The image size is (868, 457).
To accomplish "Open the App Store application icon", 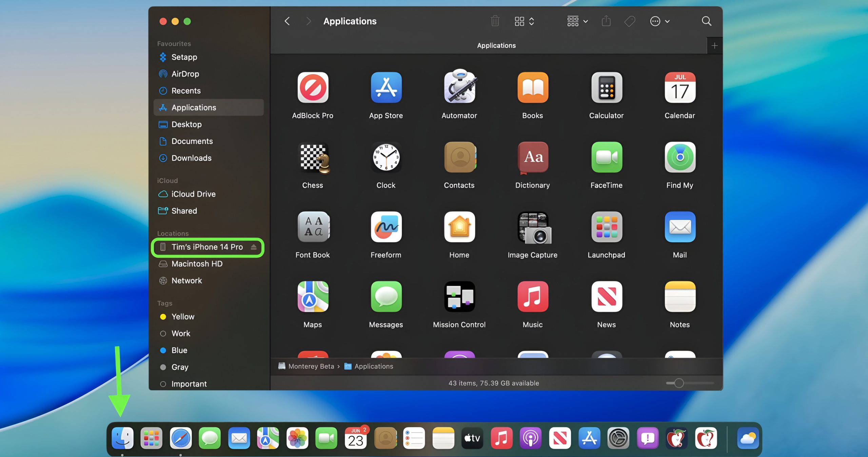I will [386, 87].
